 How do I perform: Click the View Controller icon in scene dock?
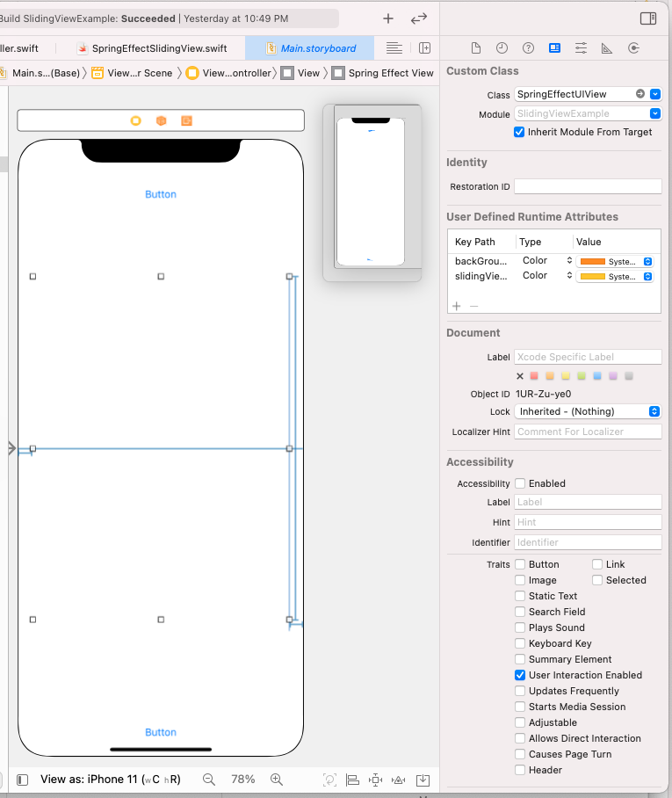tap(136, 120)
